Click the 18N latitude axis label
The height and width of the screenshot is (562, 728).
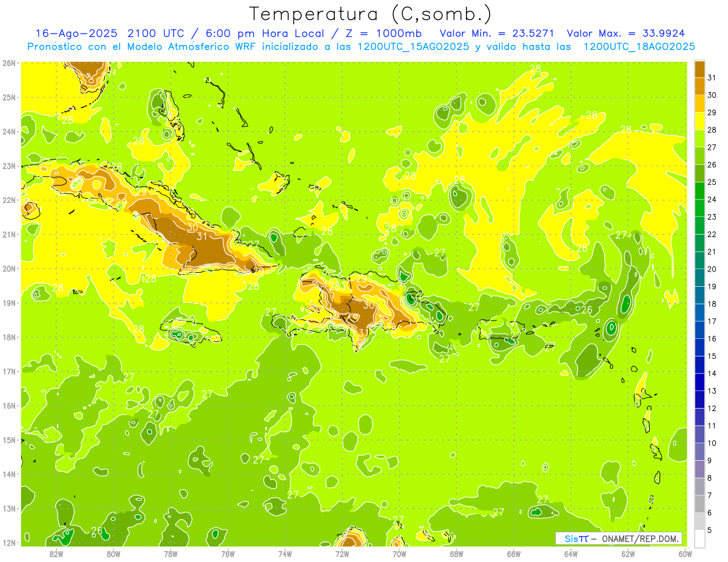(9, 337)
